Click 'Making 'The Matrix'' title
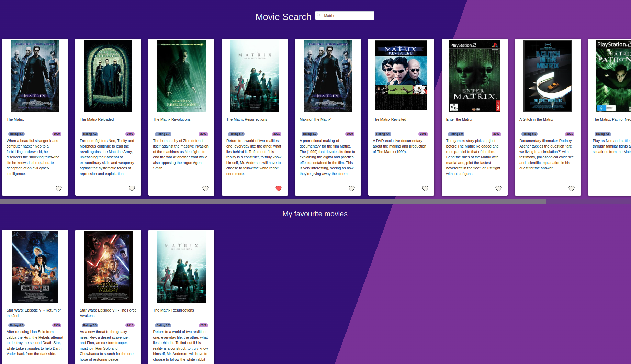Screen dimensions: 631x364 point(315,119)
